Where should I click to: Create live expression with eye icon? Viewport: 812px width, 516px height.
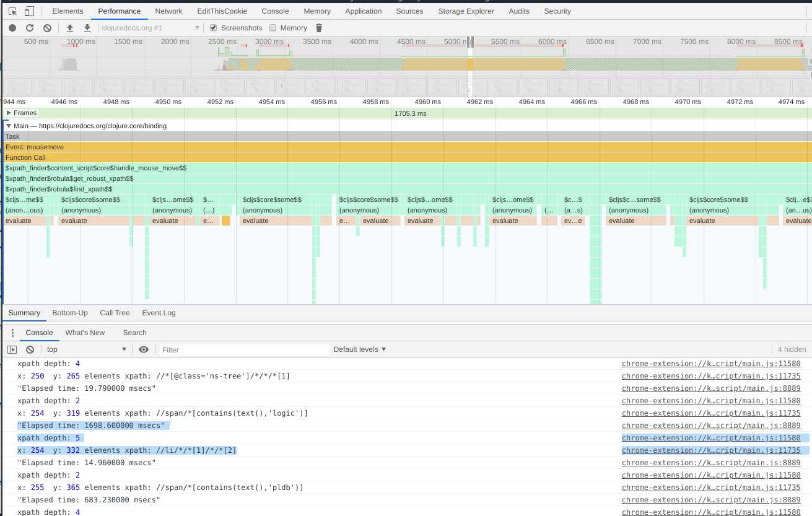pyautogui.click(x=144, y=349)
